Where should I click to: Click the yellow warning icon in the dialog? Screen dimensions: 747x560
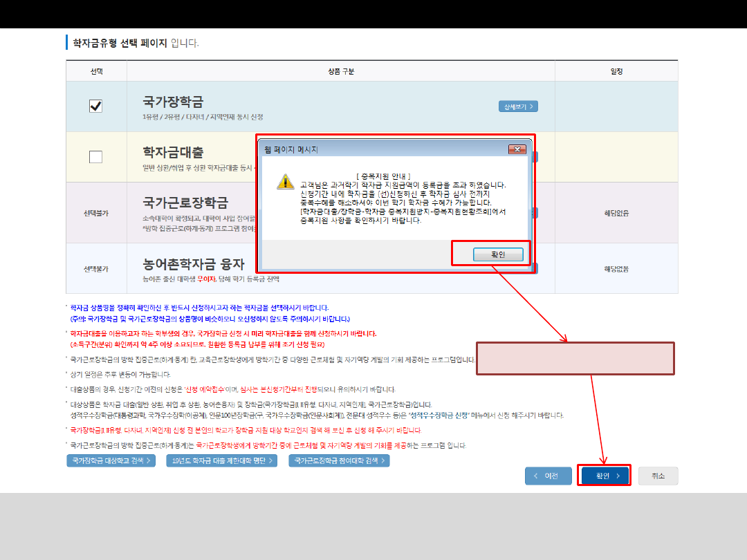click(284, 181)
